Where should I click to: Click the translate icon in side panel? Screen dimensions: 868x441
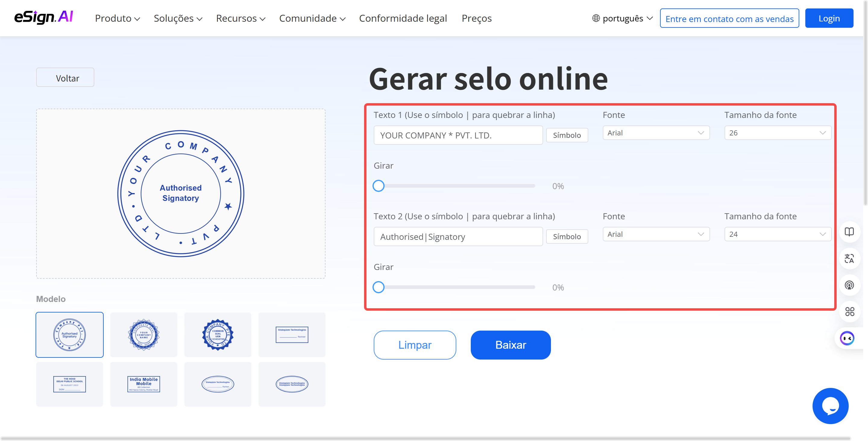(849, 259)
